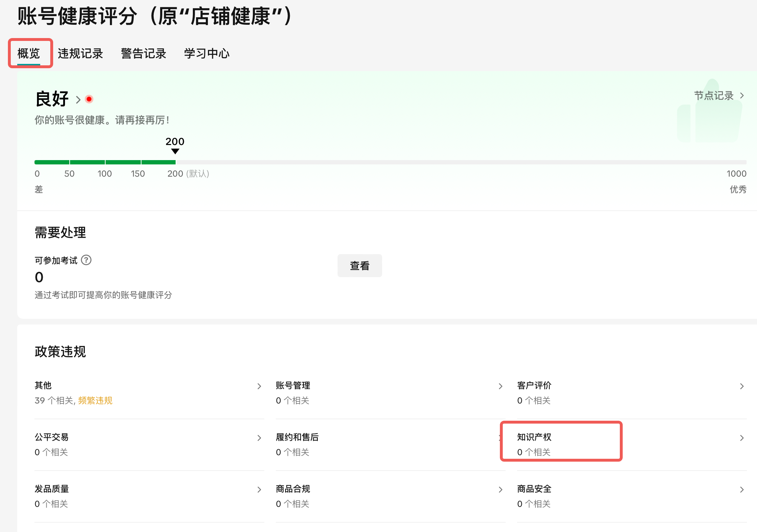Image resolution: width=757 pixels, height=532 pixels.
Task: Click the chevron arrow beside 良好
Action: click(x=78, y=99)
